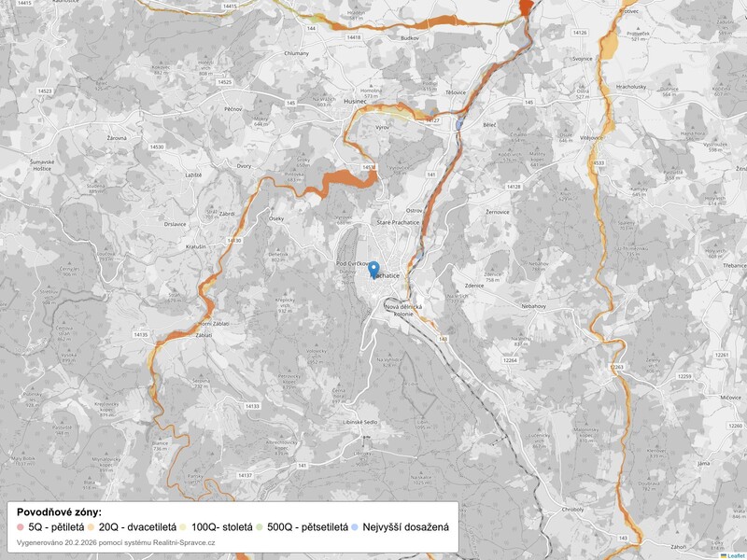This screenshot has height=560, width=747.
Task: Click the road 14530 shield near Žárovná
Action: pos(157,147)
